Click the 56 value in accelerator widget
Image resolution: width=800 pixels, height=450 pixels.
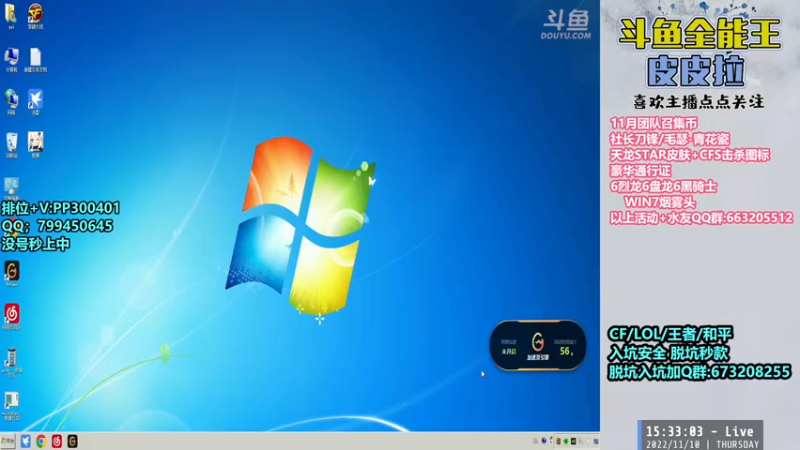(x=566, y=351)
